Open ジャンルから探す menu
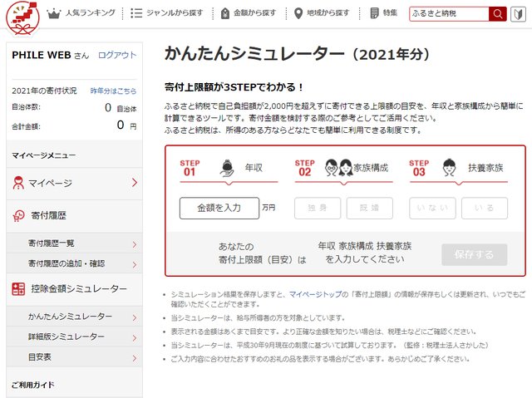532x398 pixels. (x=175, y=13)
